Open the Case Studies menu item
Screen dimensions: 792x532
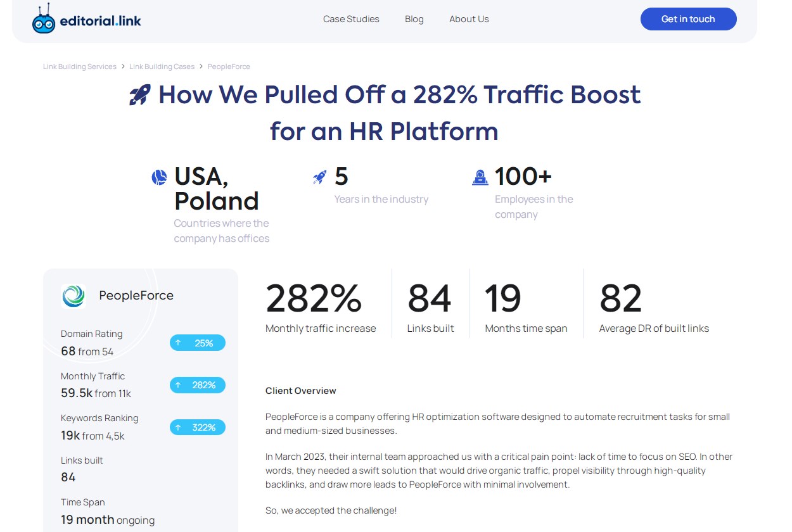pos(351,19)
